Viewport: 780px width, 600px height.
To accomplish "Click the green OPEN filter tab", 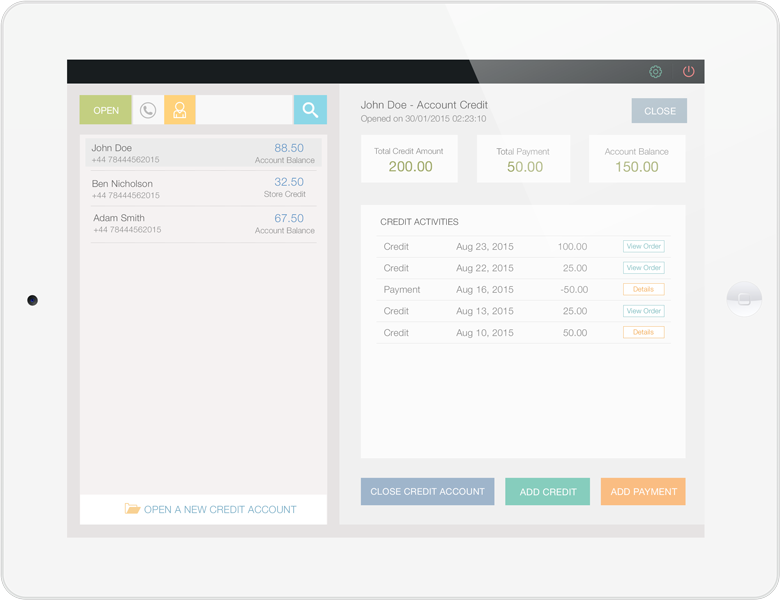I will point(106,110).
